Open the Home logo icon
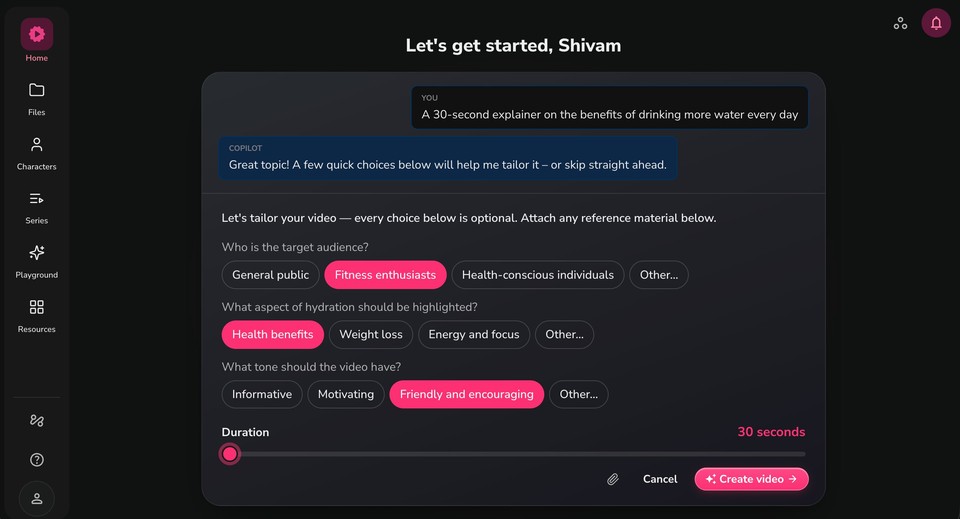 pos(37,34)
